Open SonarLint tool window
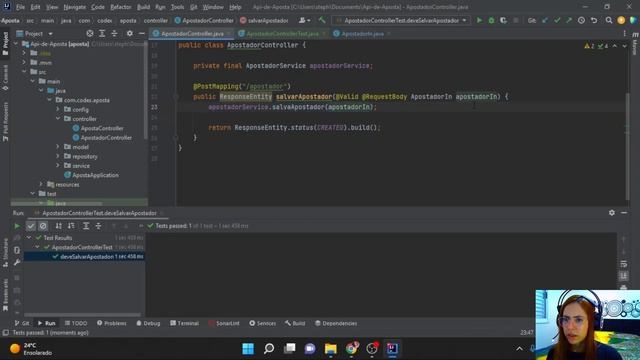This screenshot has width=640, height=360. pyautogui.click(x=224, y=323)
